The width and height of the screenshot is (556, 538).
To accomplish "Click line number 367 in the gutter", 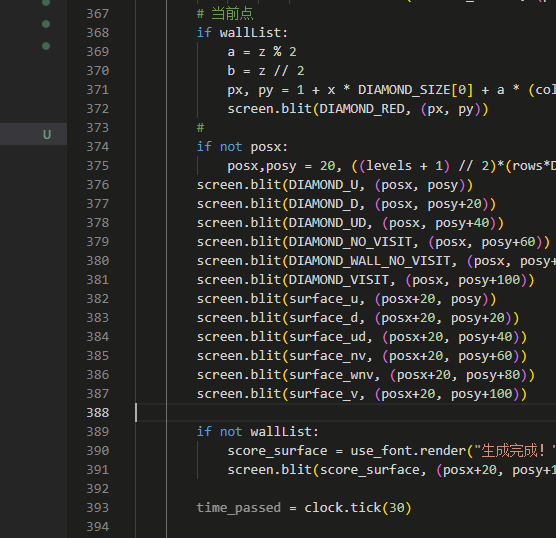I will click(98, 13).
